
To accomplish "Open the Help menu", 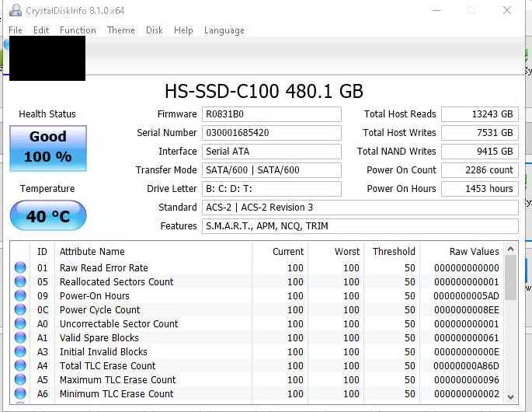I will tap(183, 30).
